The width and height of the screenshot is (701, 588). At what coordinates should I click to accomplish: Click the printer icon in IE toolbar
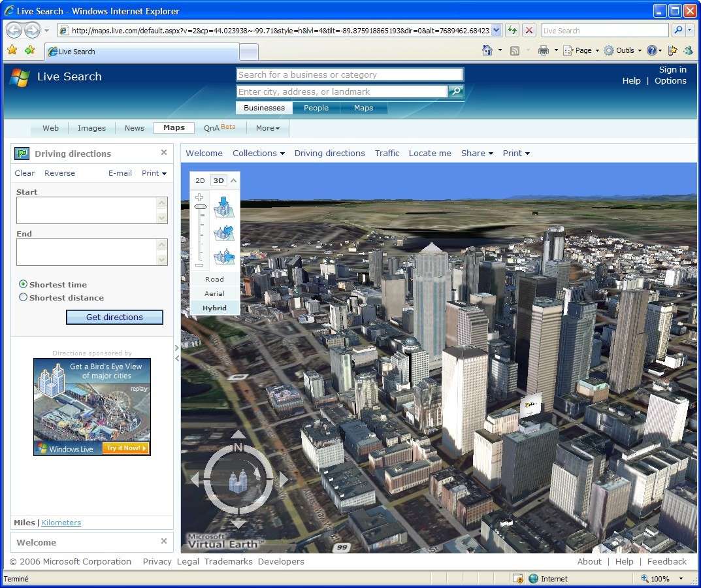coord(543,50)
